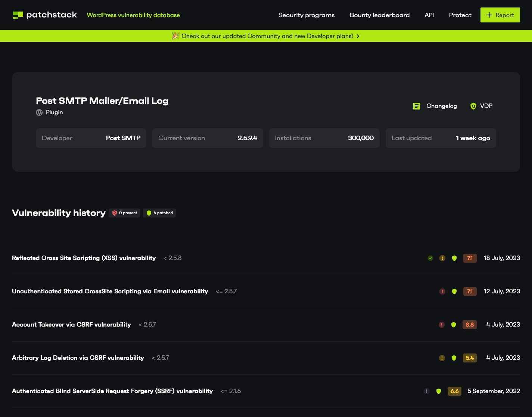Open the Security programs menu item
The height and width of the screenshot is (417, 532).
tap(307, 15)
